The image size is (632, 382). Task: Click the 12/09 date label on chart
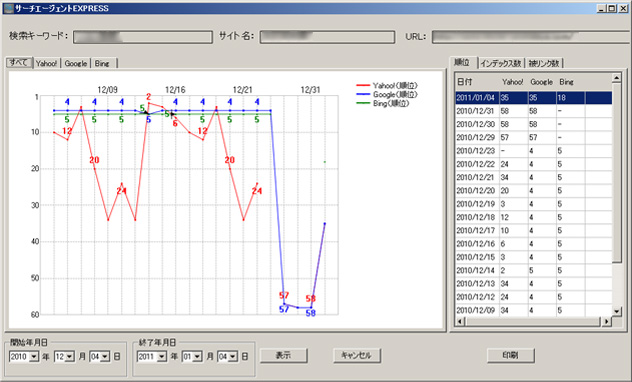tap(108, 90)
